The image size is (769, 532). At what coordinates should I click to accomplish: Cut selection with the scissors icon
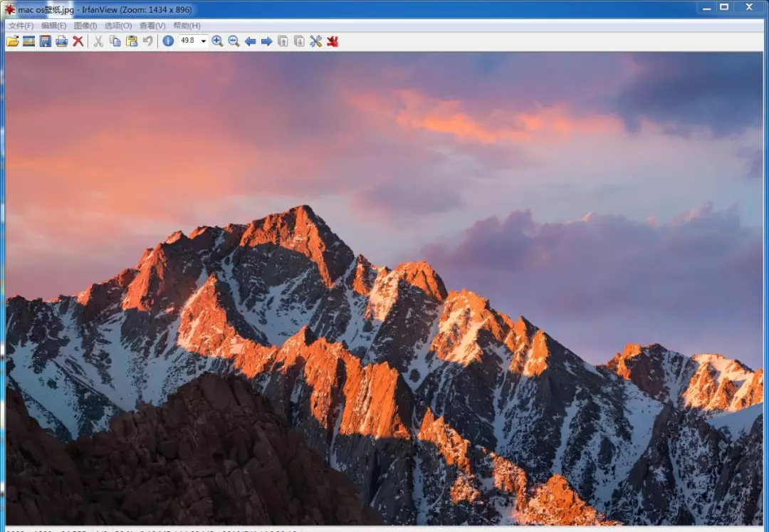[98, 41]
